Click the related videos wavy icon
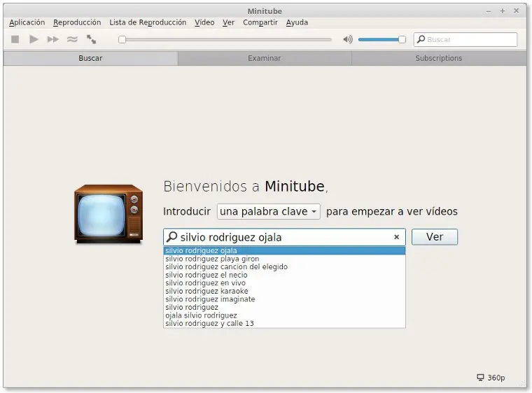Image resolution: width=532 pixels, height=393 pixels. (72, 39)
